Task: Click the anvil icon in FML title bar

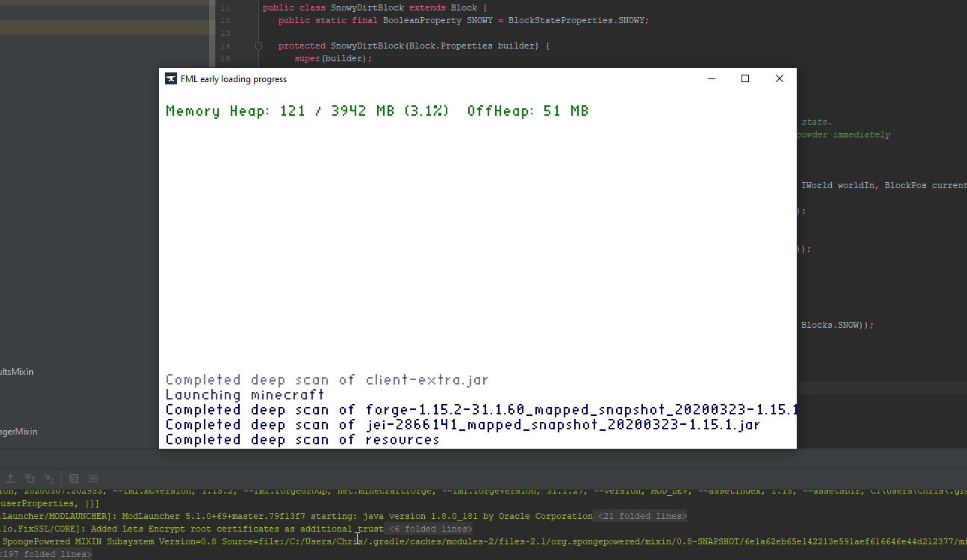Action: point(171,79)
